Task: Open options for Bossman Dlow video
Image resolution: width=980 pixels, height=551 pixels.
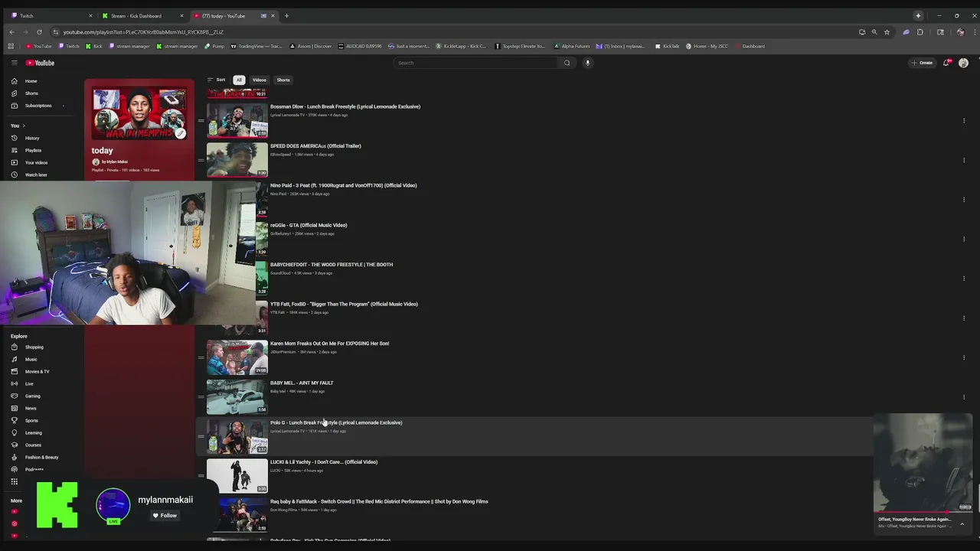Action: [964, 121]
